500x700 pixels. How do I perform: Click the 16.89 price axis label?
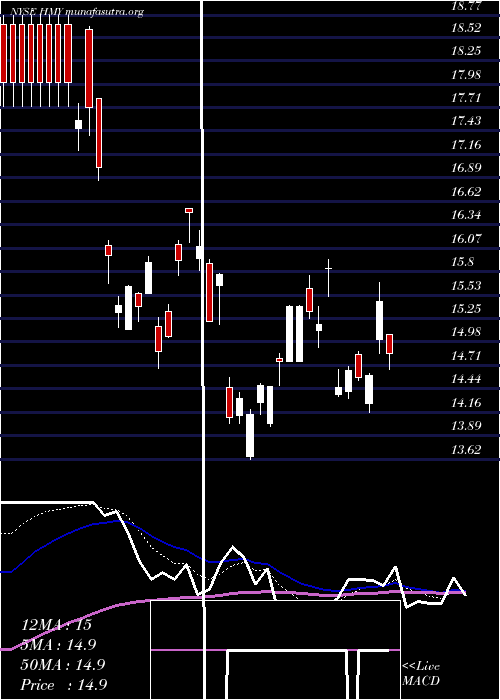(467, 168)
